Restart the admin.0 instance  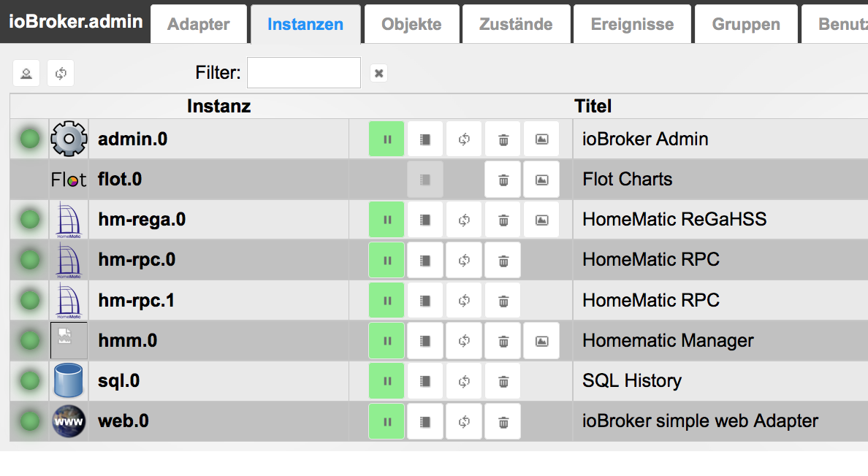[464, 139]
